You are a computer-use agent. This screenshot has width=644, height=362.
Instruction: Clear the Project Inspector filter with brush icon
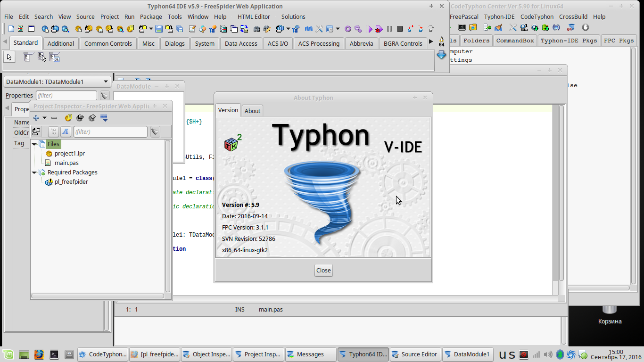(155, 132)
